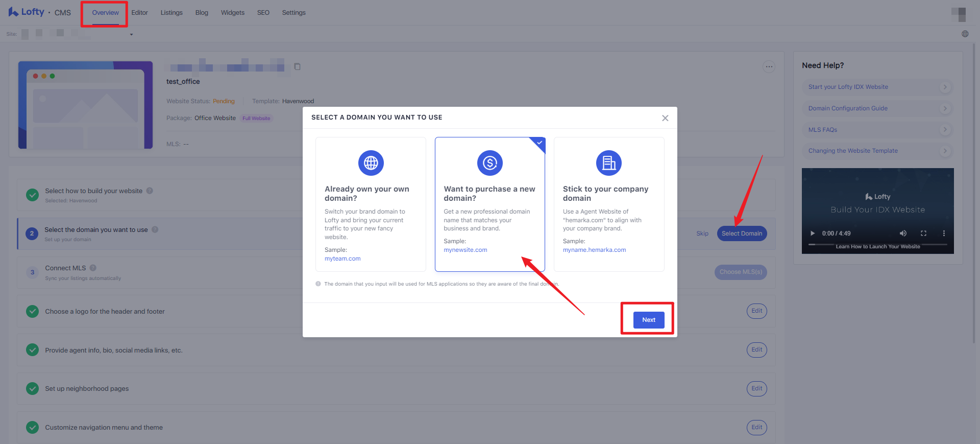Click the Choose MLS(s) button

pyautogui.click(x=741, y=272)
